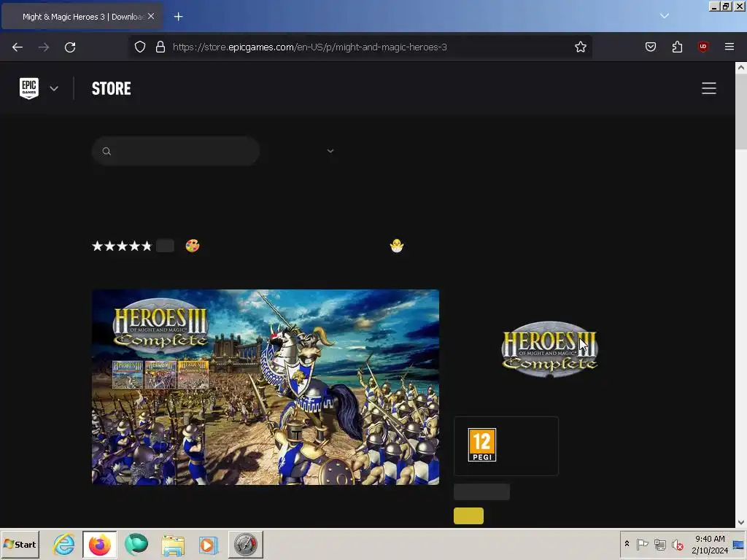The width and height of the screenshot is (747, 560).
Task: Open the gauge application in taskbar
Action: click(245, 544)
